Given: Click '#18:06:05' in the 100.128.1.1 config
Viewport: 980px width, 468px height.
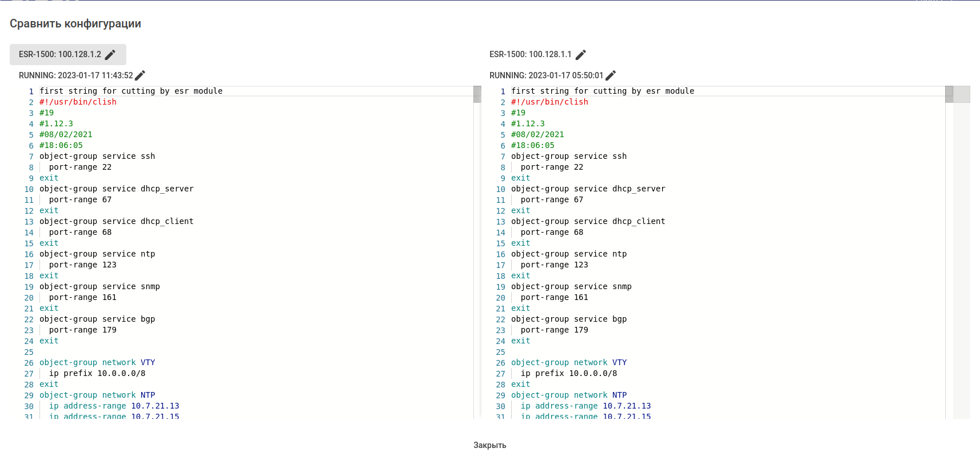Looking at the screenshot, I should point(533,145).
